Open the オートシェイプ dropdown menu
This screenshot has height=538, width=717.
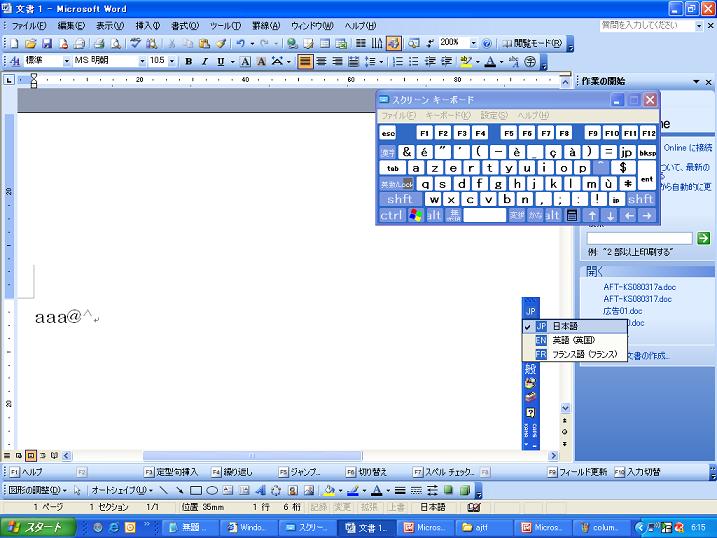[122, 490]
